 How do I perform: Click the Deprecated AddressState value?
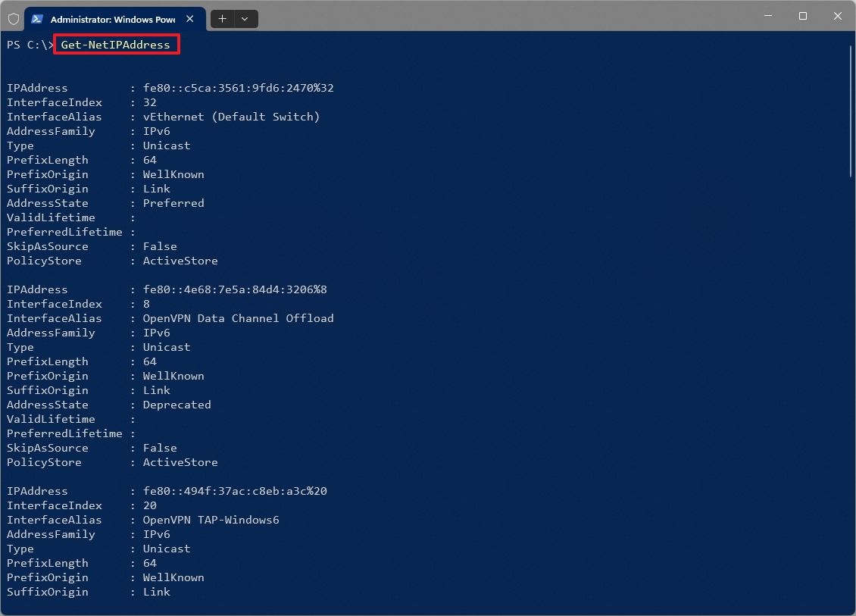tap(177, 405)
